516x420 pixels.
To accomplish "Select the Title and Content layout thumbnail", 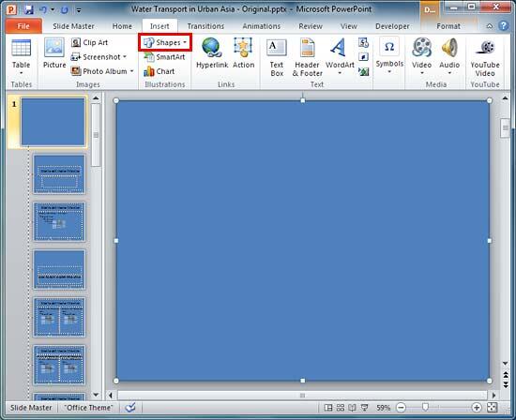I will pos(59,221).
